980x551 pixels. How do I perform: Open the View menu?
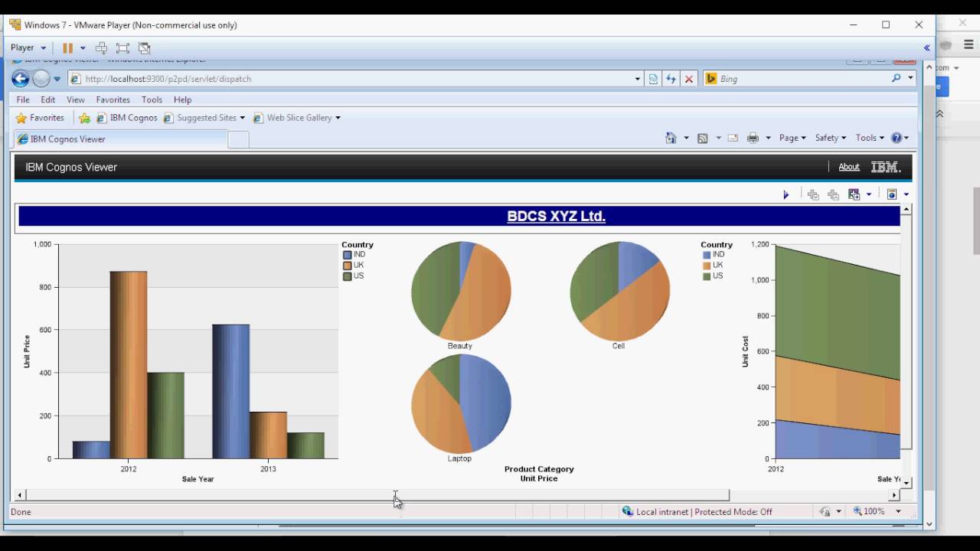pos(76,99)
